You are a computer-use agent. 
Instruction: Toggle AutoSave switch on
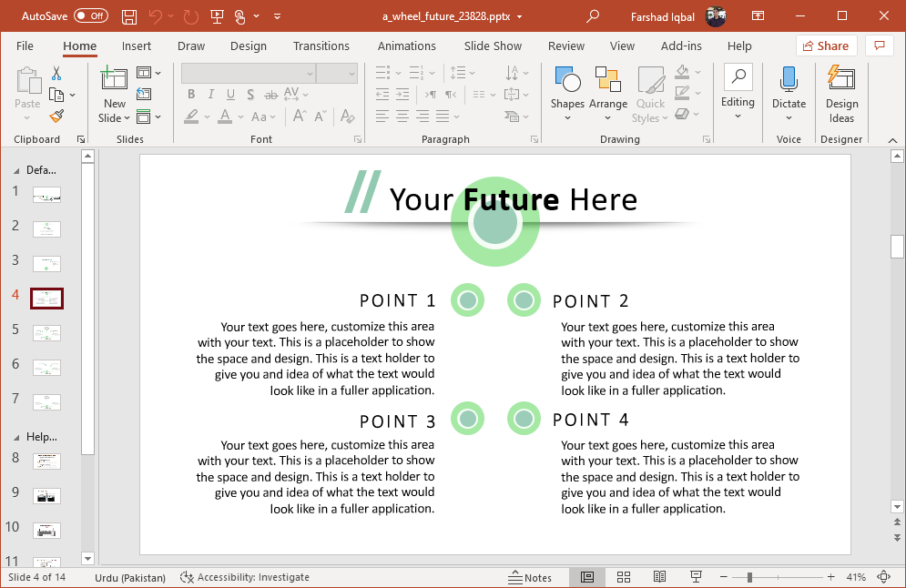90,16
